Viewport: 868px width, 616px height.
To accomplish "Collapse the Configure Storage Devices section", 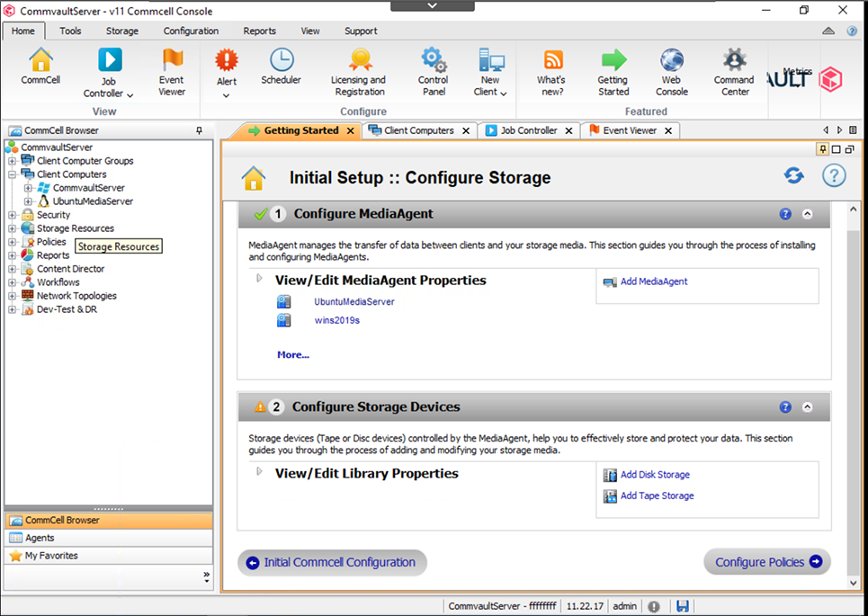I will pos(807,406).
